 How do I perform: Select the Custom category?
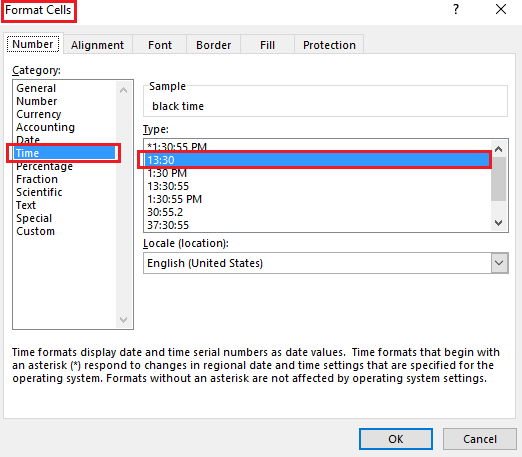tap(35, 231)
